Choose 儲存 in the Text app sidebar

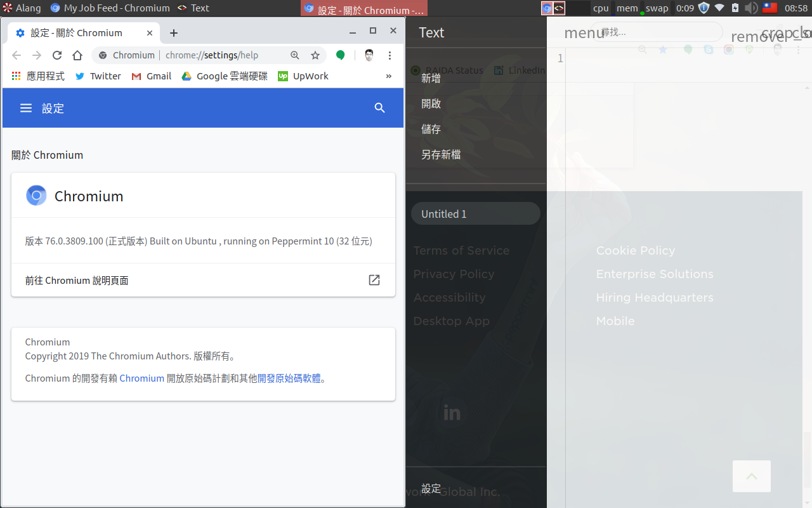[431, 129]
